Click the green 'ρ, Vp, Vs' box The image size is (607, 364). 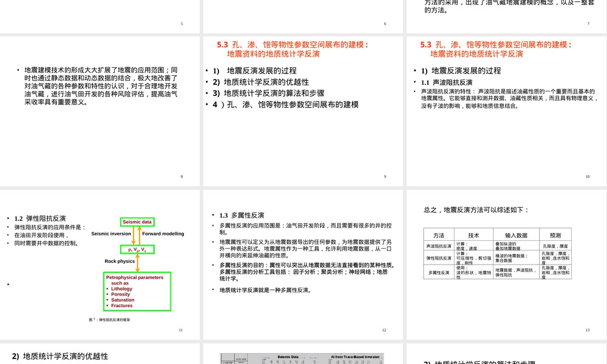pos(137,249)
